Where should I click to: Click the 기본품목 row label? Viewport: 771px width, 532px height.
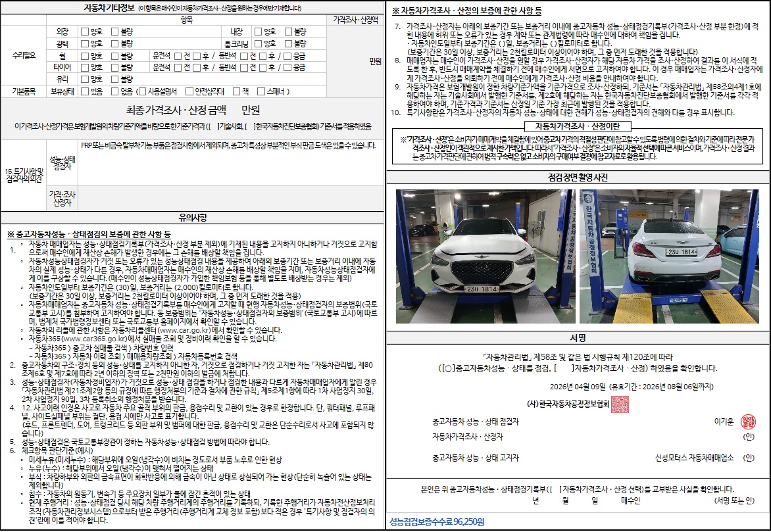point(24,91)
